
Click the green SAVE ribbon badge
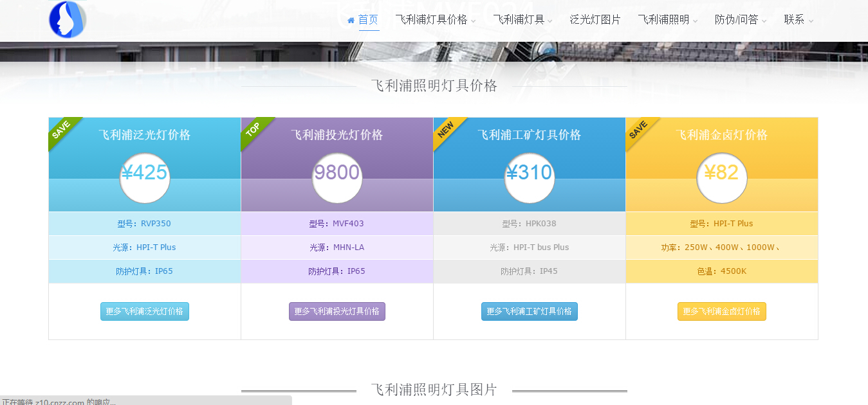click(x=62, y=130)
